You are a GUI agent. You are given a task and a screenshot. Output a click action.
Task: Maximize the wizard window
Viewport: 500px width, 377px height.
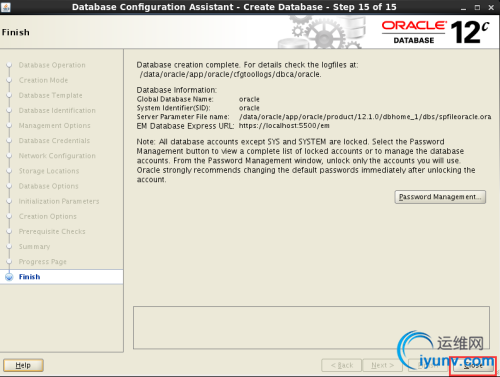coord(477,8)
